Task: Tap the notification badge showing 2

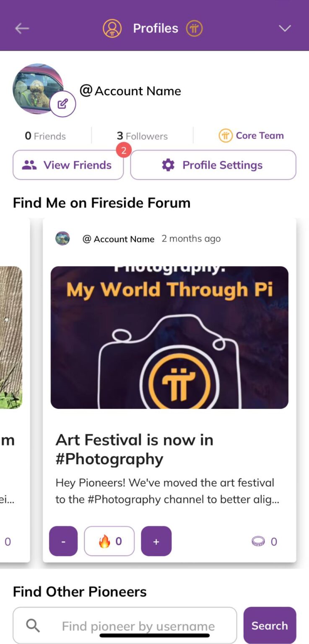Action: click(x=124, y=151)
